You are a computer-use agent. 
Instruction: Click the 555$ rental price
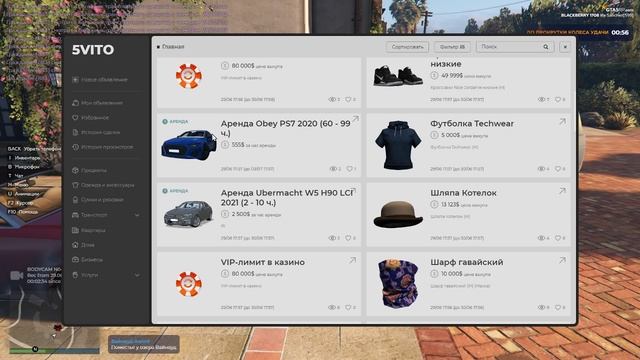(x=238, y=144)
